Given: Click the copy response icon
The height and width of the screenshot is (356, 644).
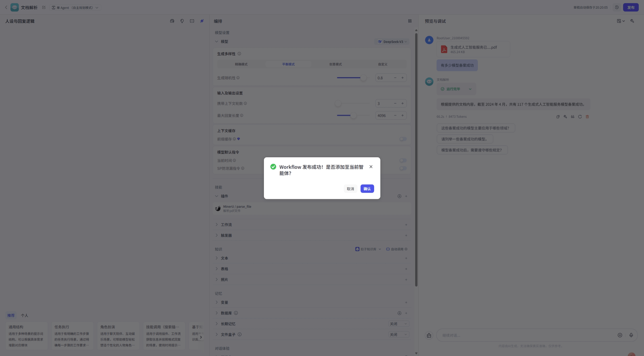Looking at the screenshot, I should (558, 117).
